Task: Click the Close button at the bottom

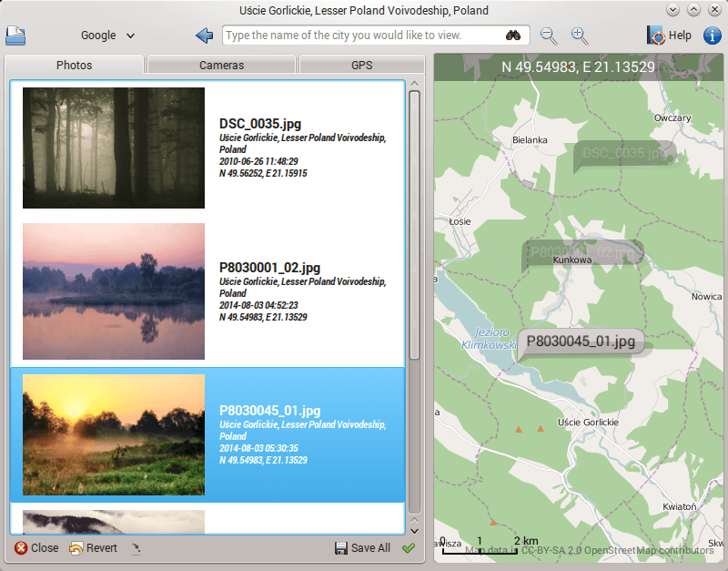Action: pos(36,548)
